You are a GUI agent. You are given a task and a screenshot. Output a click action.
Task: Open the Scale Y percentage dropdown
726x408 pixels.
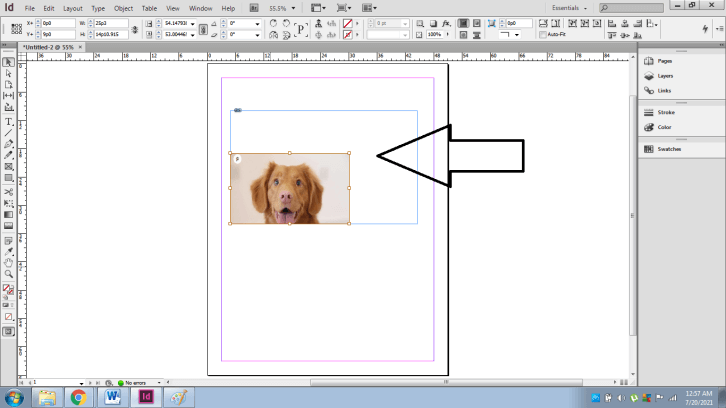pyautogui.click(x=193, y=35)
